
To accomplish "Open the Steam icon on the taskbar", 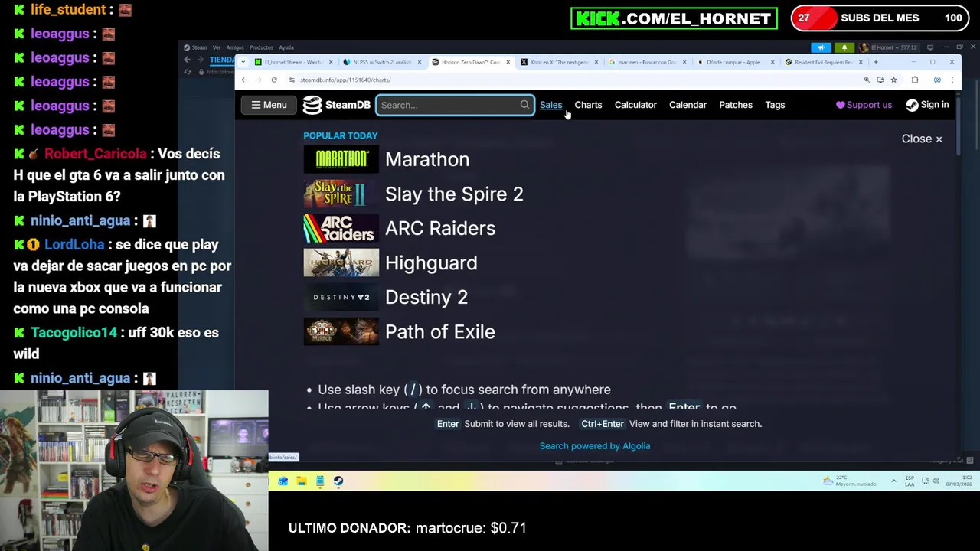I will click(338, 481).
